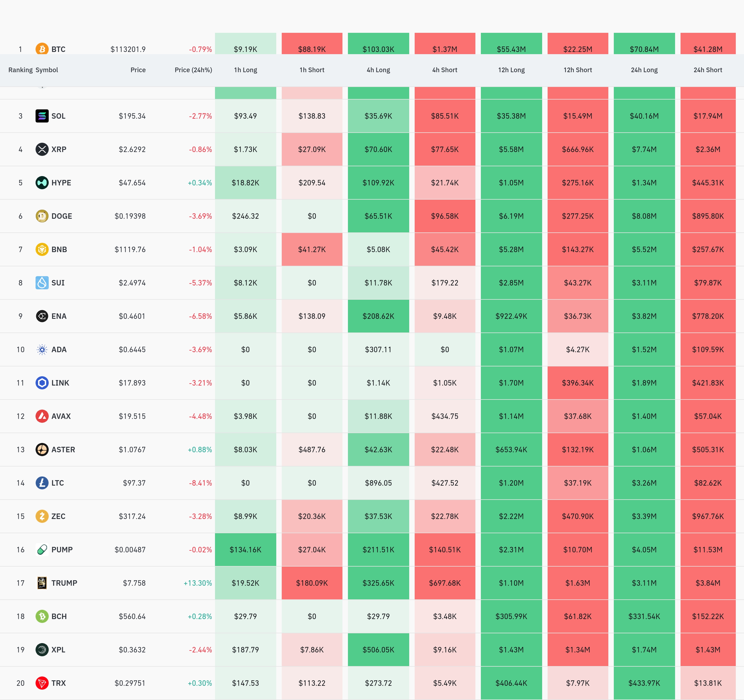Click the Chainlink LINK icon

(x=42, y=383)
